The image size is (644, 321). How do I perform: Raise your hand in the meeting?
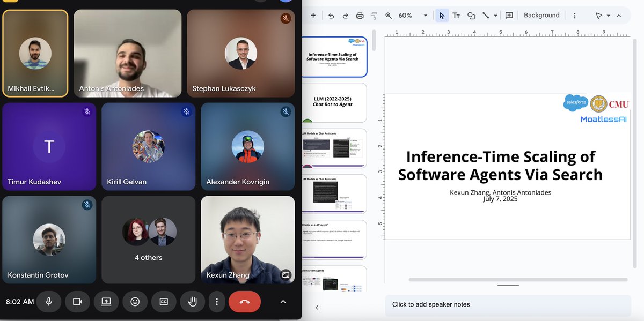[193, 302]
